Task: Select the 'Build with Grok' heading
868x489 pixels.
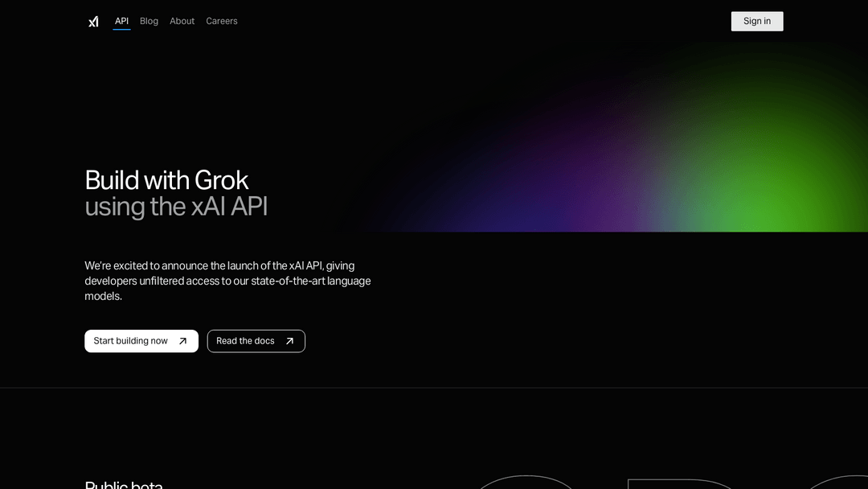Action: pyautogui.click(x=166, y=180)
